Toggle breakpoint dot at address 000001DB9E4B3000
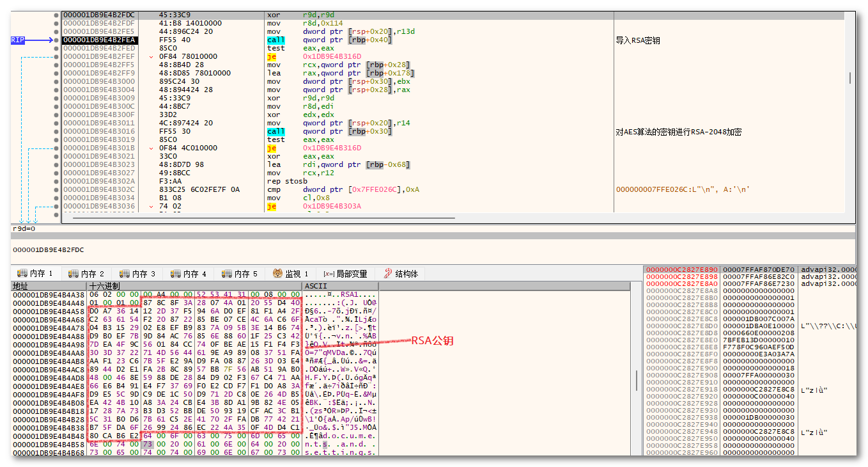This screenshot has width=868, height=467. click(56, 82)
